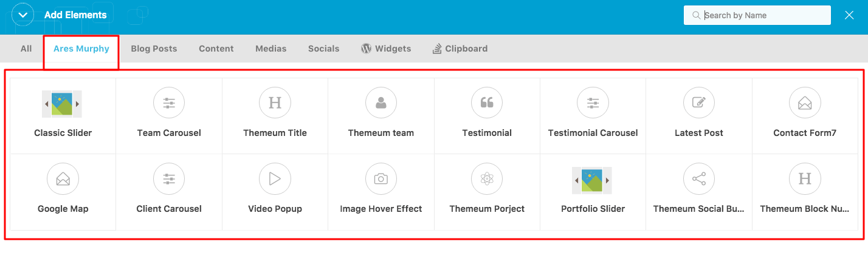
Task: Open the Widgets tab
Action: (386, 49)
